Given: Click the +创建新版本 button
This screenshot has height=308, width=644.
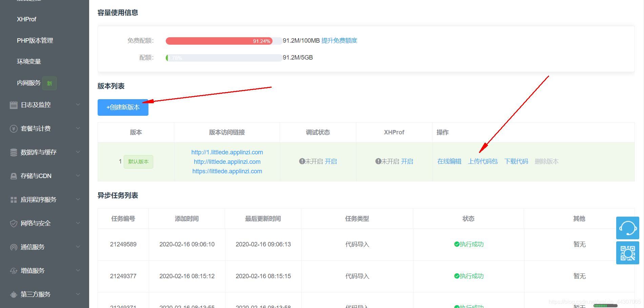Looking at the screenshot, I should click(x=123, y=107).
